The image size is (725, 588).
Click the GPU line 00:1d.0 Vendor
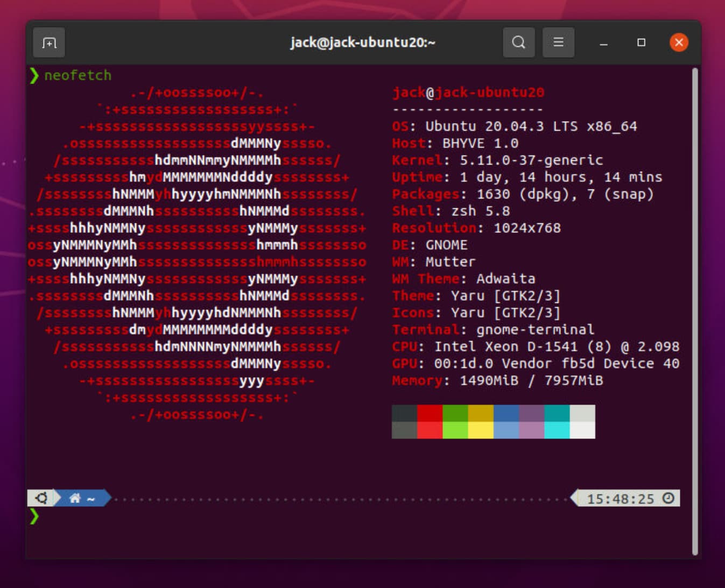point(536,364)
